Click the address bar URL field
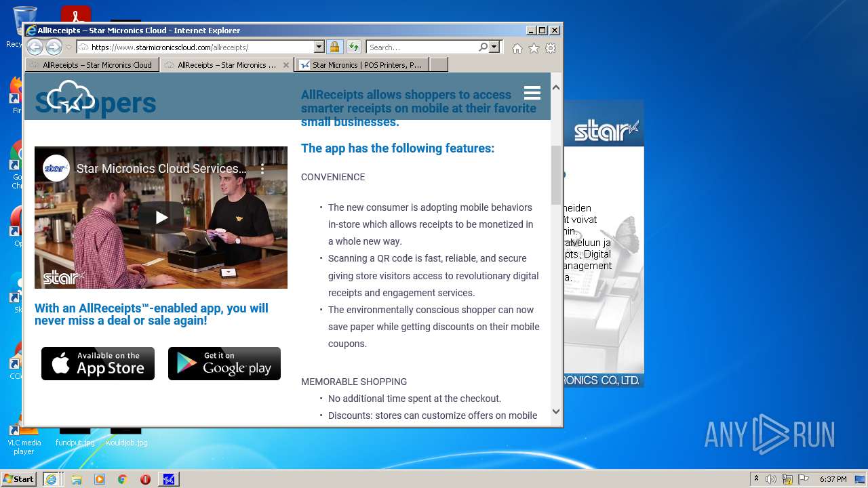This screenshot has height=488, width=868. 195,47
